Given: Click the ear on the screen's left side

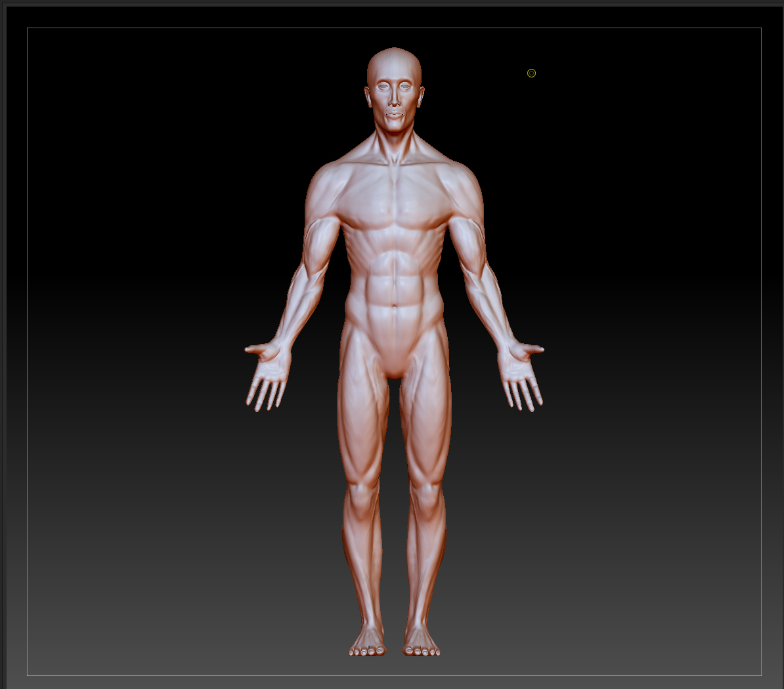Looking at the screenshot, I should (x=368, y=96).
